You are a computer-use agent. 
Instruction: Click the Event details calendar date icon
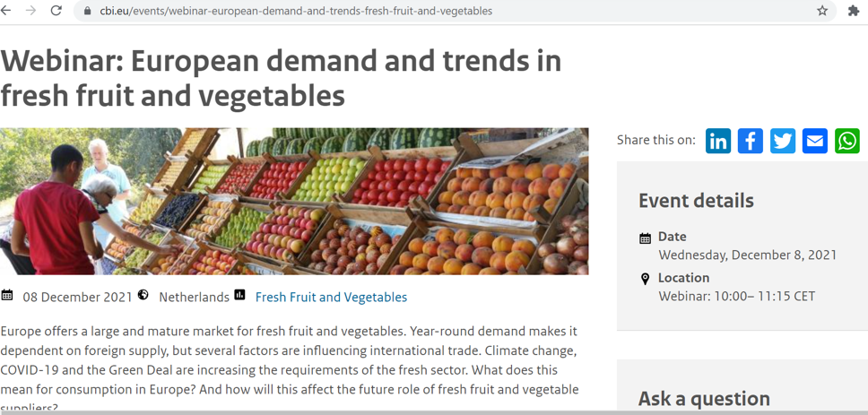click(645, 238)
